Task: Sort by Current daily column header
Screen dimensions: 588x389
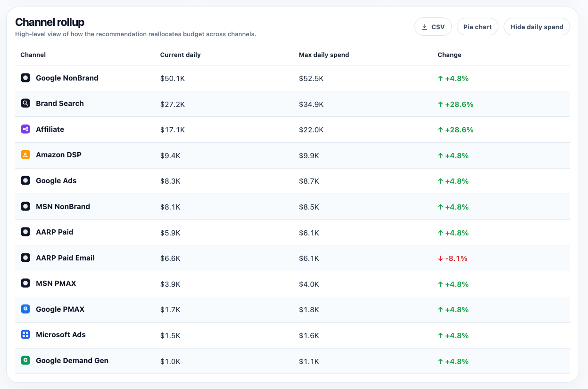Action: tap(180, 55)
